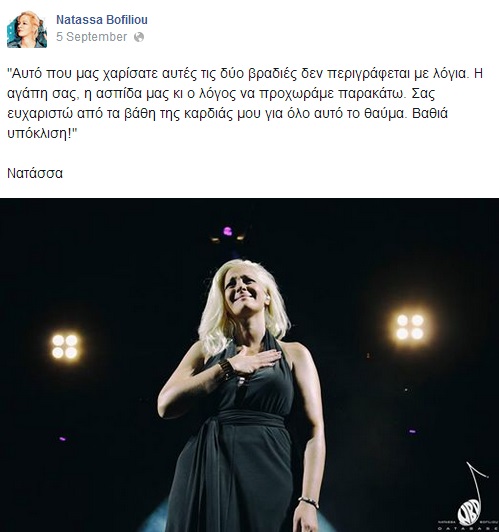
Task: Click the left four-bulb stage light
Action: pyautogui.click(x=64, y=346)
